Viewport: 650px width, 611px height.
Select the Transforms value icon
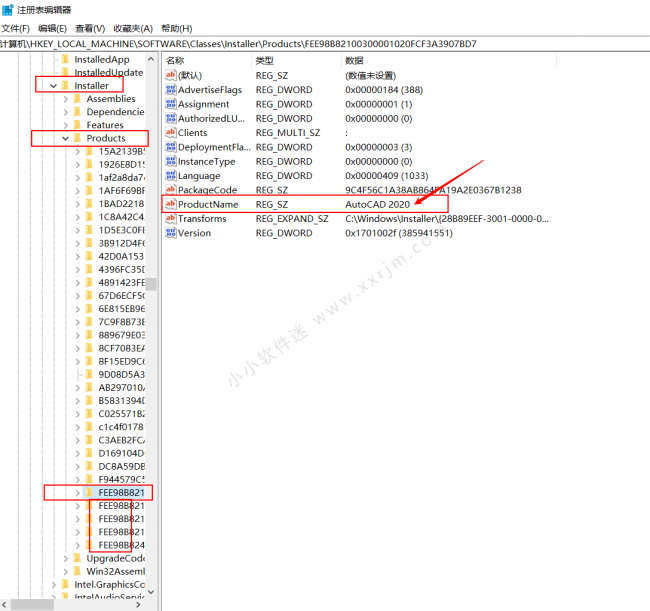[x=170, y=218]
